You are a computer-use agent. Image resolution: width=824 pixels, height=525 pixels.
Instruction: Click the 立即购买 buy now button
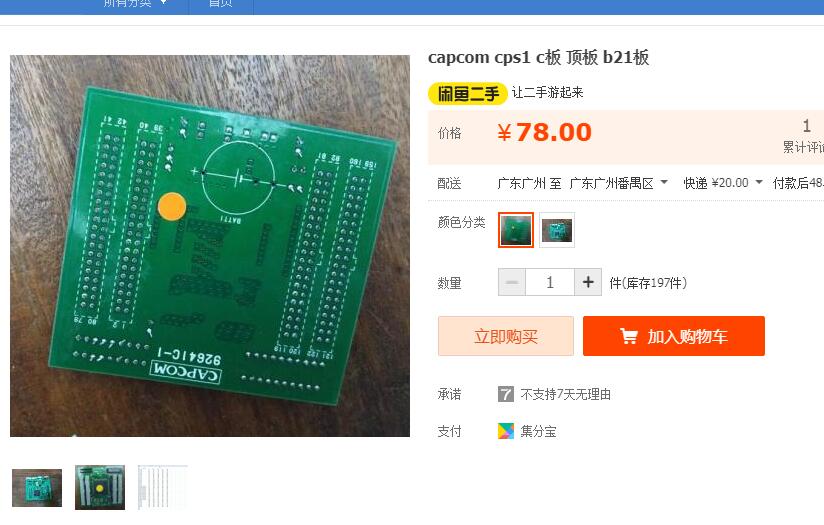point(506,336)
